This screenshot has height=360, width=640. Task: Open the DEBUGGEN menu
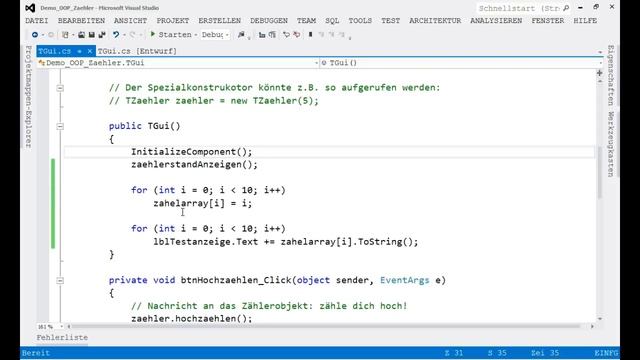269,20
